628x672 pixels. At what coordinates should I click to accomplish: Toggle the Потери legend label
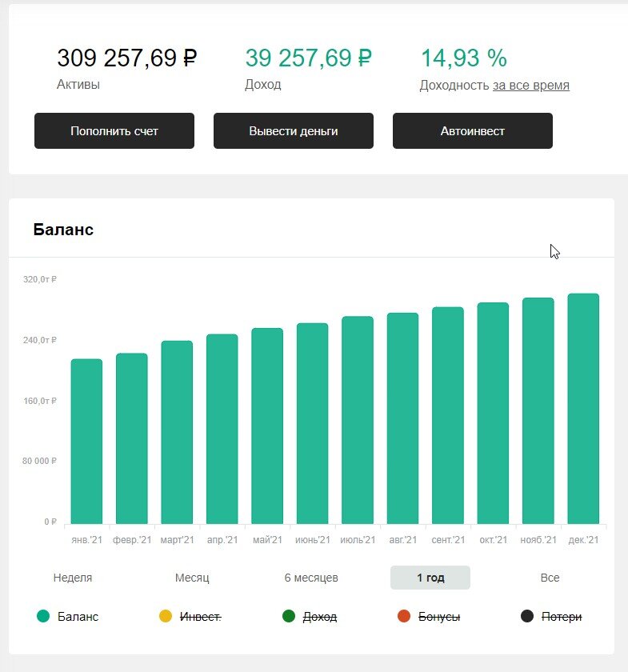pyautogui.click(x=562, y=617)
